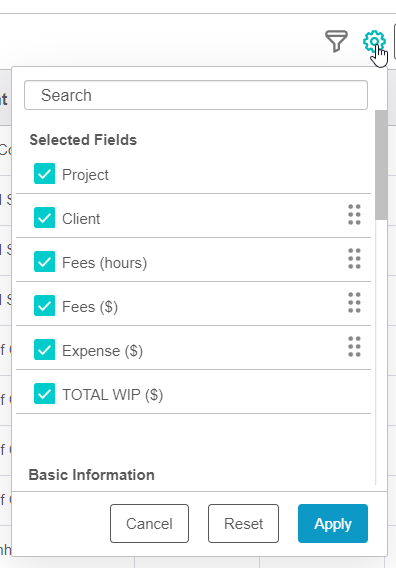Open the filter funnel icon

point(336,41)
